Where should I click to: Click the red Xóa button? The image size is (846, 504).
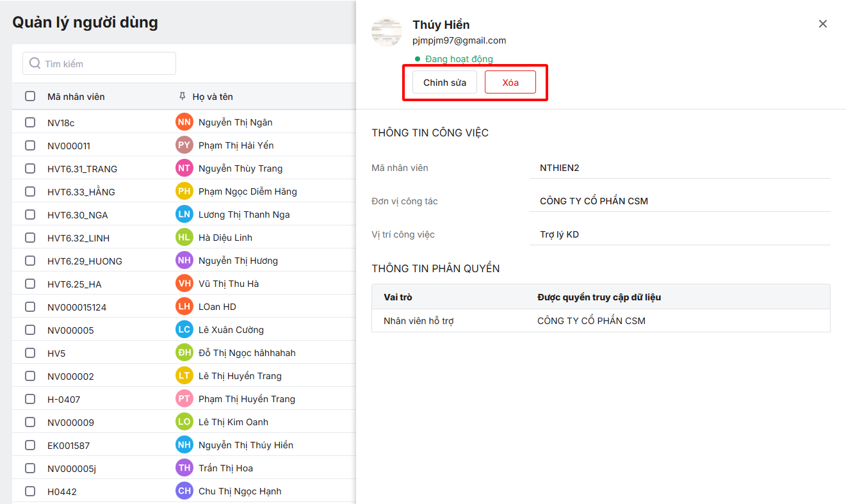point(510,83)
